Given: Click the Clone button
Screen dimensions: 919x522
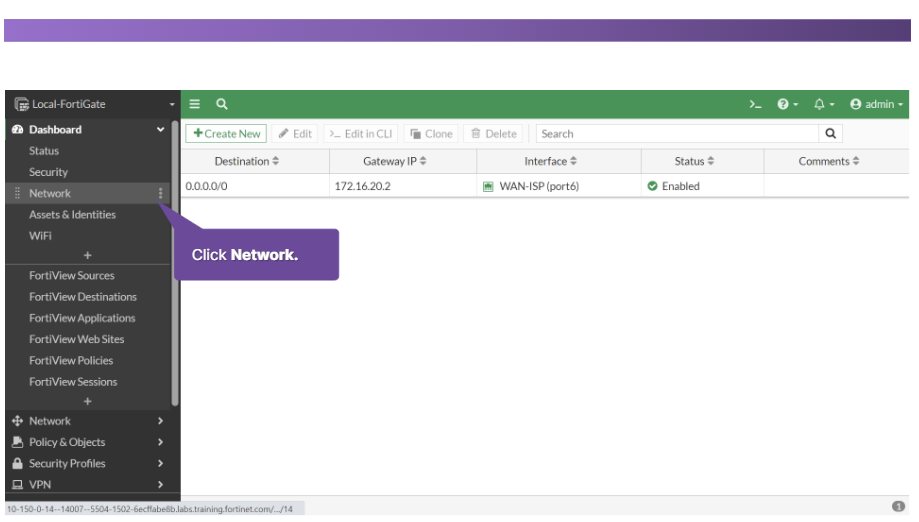Looking at the screenshot, I should pos(431,134).
